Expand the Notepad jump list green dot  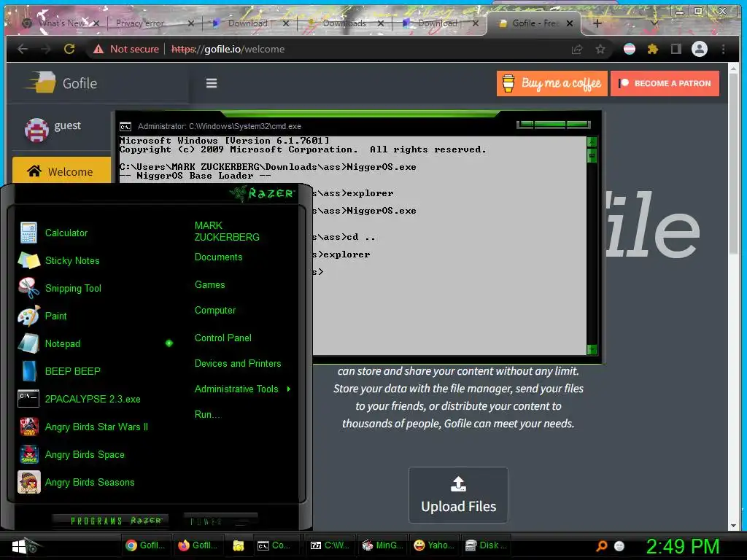tap(169, 343)
